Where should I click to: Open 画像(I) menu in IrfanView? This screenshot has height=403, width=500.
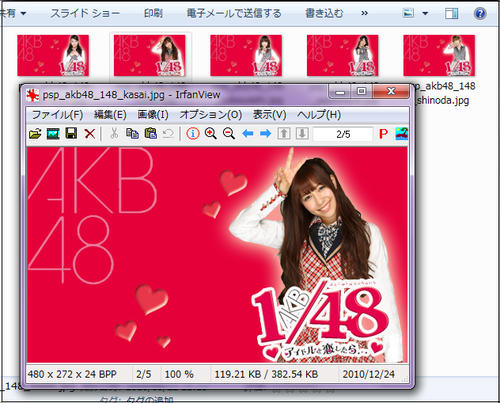(x=153, y=115)
